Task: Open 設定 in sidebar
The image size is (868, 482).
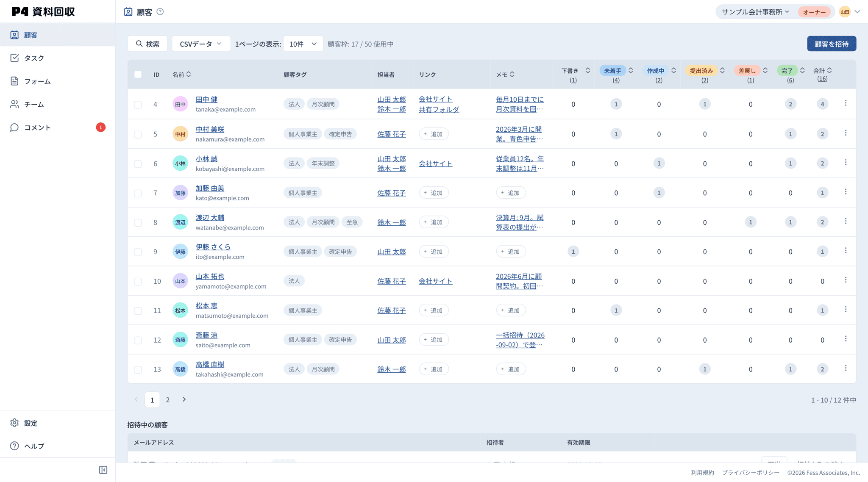Action: (58, 423)
